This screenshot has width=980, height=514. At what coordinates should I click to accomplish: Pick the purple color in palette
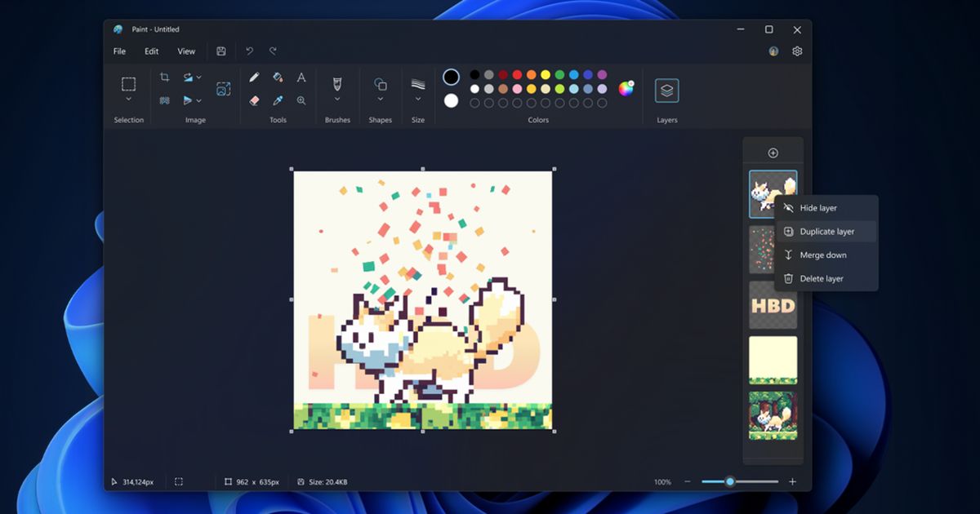click(x=602, y=74)
